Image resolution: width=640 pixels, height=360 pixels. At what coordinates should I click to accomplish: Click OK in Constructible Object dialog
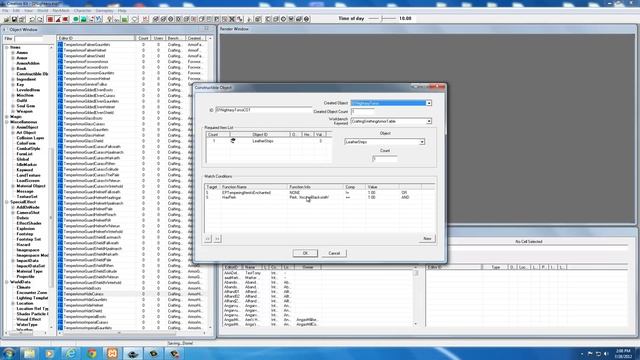[x=305, y=253]
